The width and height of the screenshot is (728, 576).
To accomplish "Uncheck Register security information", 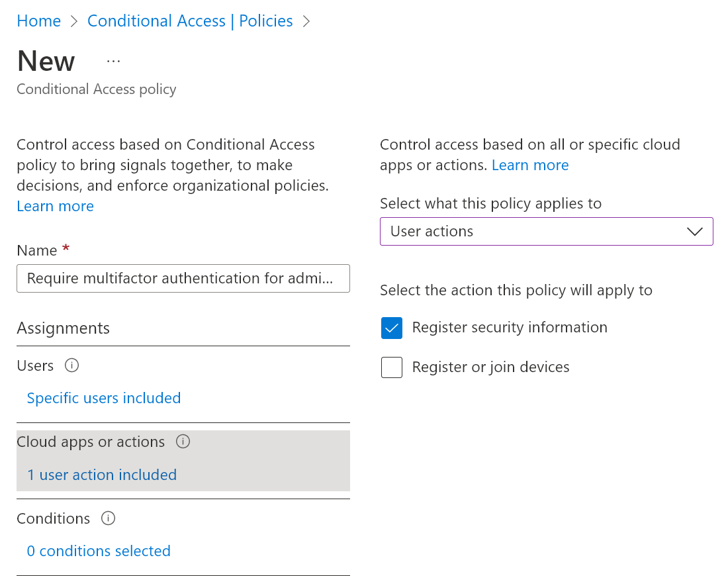I will pos(392,328).
